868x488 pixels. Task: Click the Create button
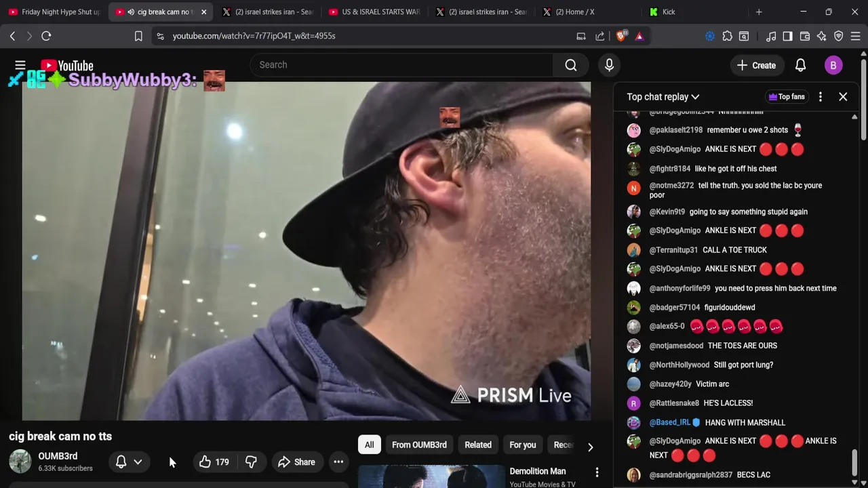(x=756, y=65)
